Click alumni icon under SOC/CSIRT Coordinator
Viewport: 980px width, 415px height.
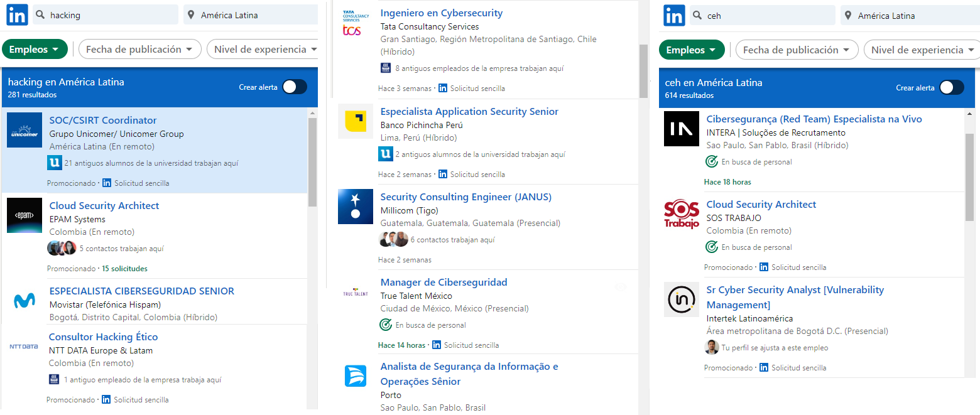[54, 163]
